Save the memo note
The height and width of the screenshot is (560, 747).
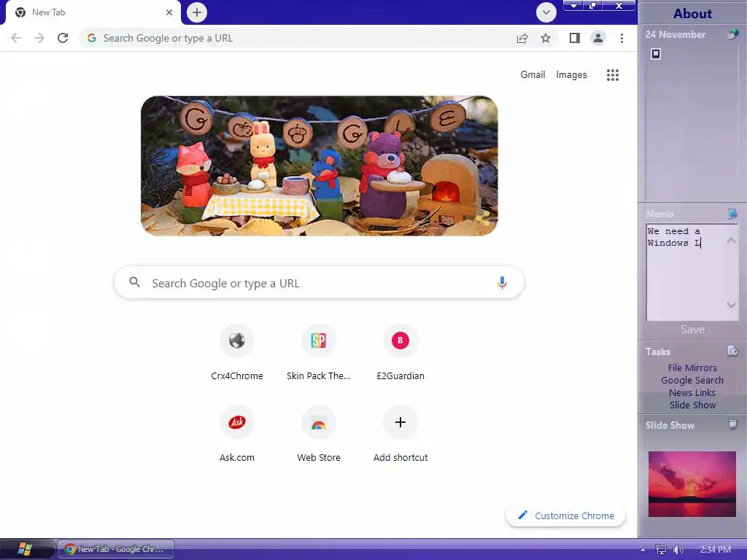coord(693,330)
